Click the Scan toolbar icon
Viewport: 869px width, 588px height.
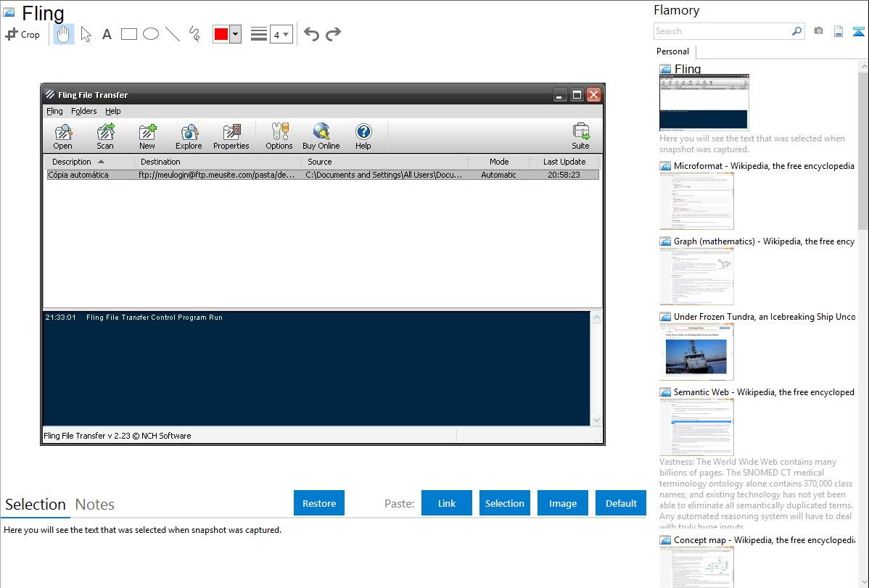click(104, 136)
